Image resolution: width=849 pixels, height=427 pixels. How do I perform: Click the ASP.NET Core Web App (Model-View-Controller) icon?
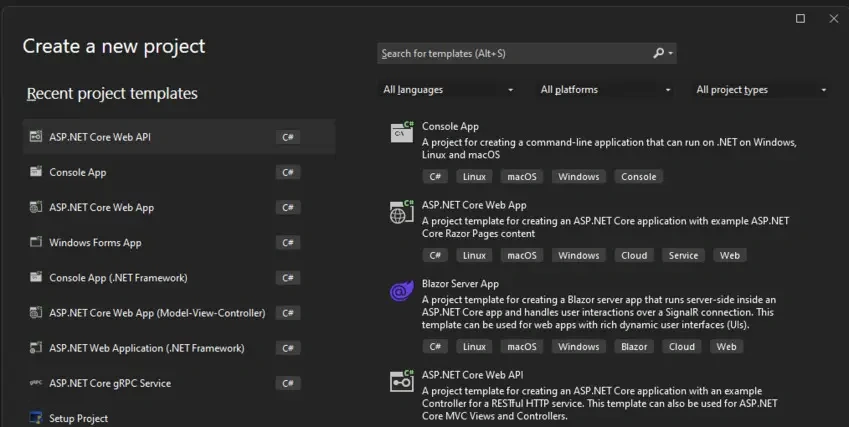36,312
